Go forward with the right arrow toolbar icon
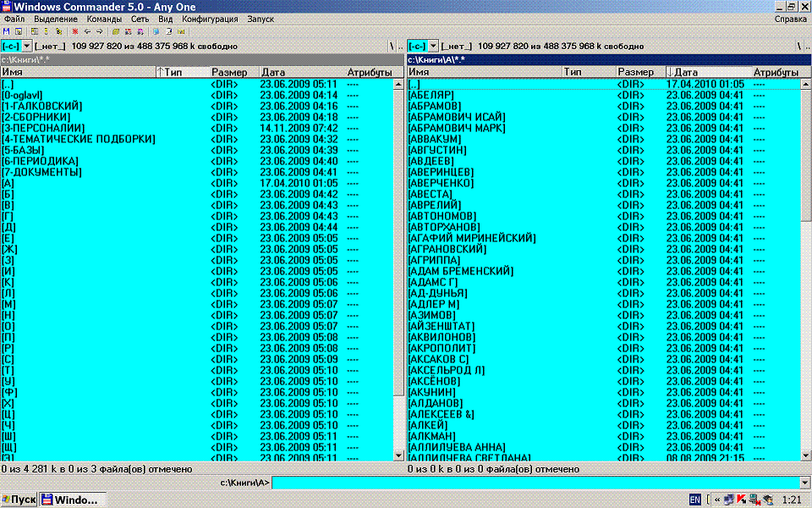812x508 pixels. click(100, 31)
